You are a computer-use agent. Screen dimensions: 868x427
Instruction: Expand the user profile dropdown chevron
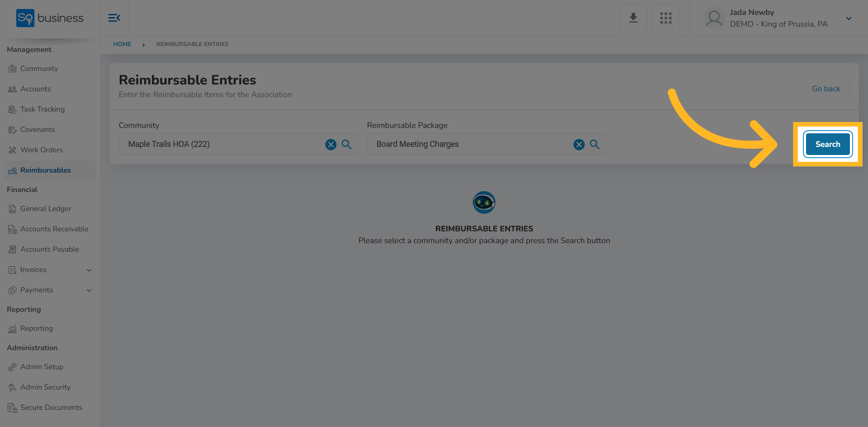tap(849, 19)
